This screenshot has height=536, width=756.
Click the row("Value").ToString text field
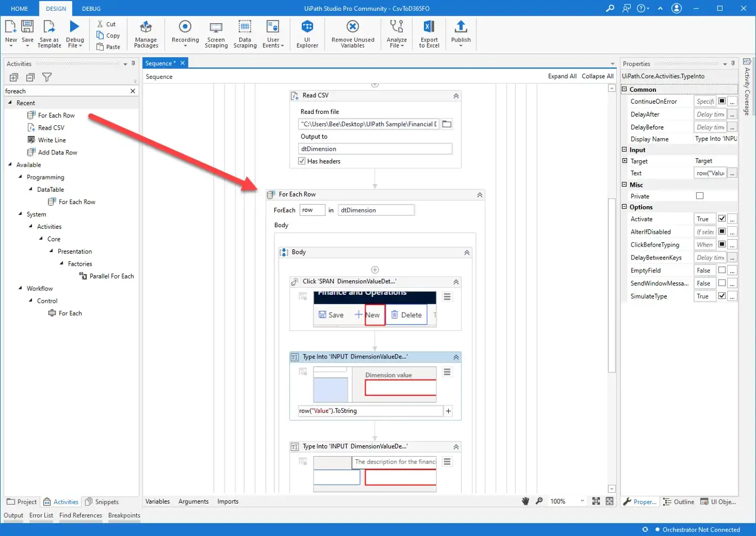[x=370, y=411]
